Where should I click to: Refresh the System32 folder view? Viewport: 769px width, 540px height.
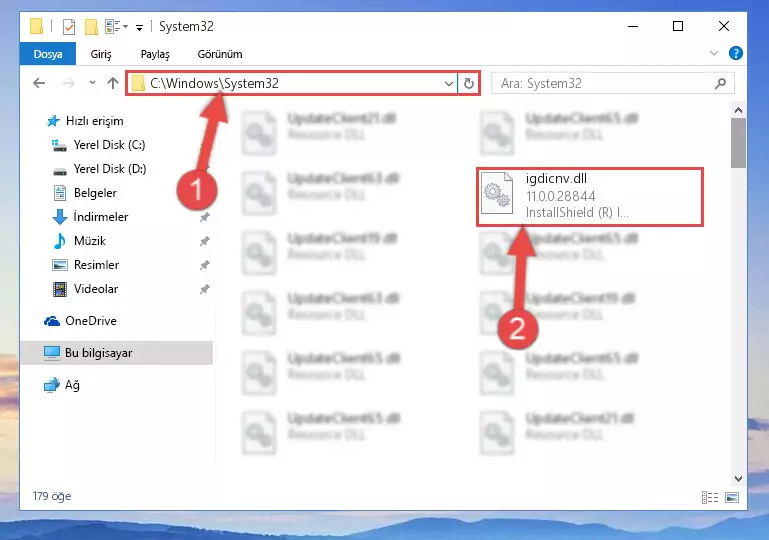pyautogui.click(x=469, y=83)
